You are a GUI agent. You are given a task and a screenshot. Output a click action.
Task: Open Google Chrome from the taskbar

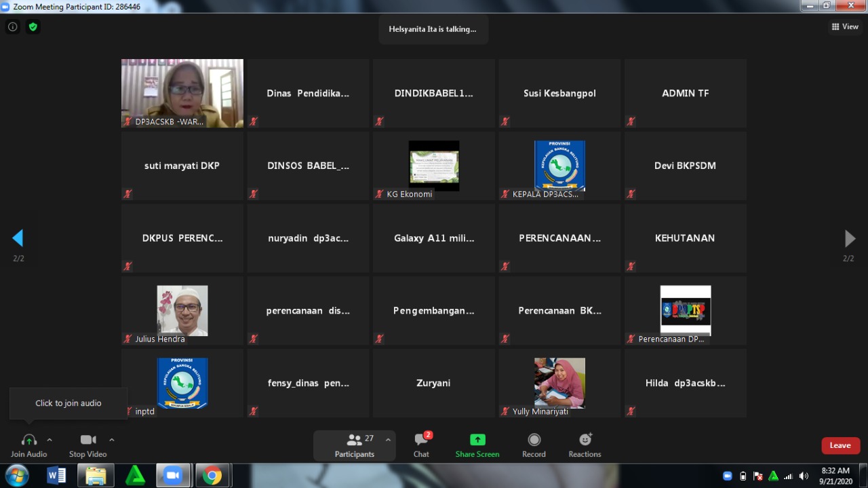point(212,476)
